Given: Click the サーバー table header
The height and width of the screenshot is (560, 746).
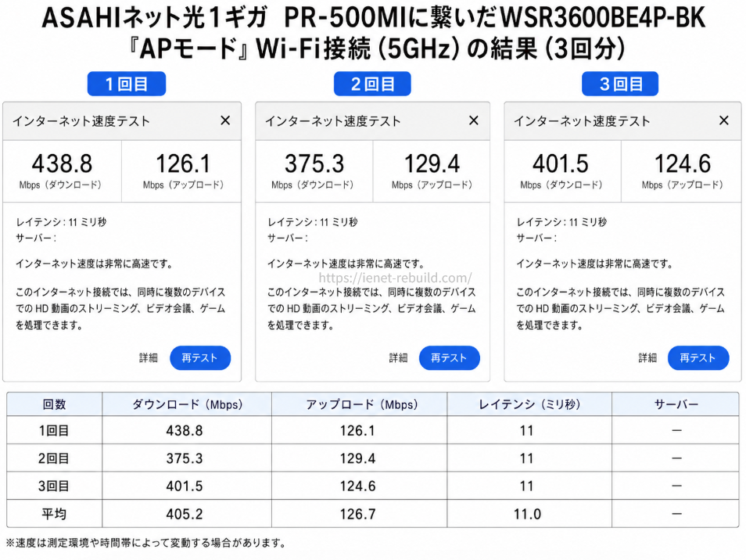Looking at the screenshot, I should (x=676, y=404).
